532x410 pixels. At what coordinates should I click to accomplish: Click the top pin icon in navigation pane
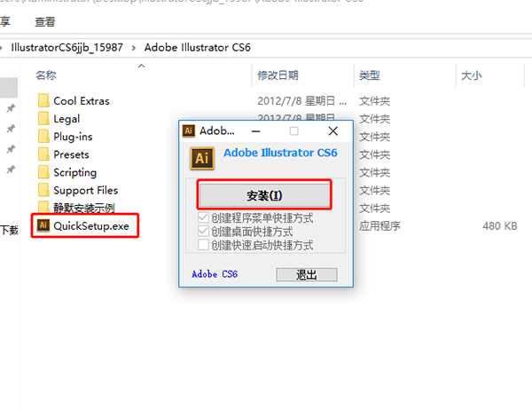pyautogui.click(x=11, y=108)
